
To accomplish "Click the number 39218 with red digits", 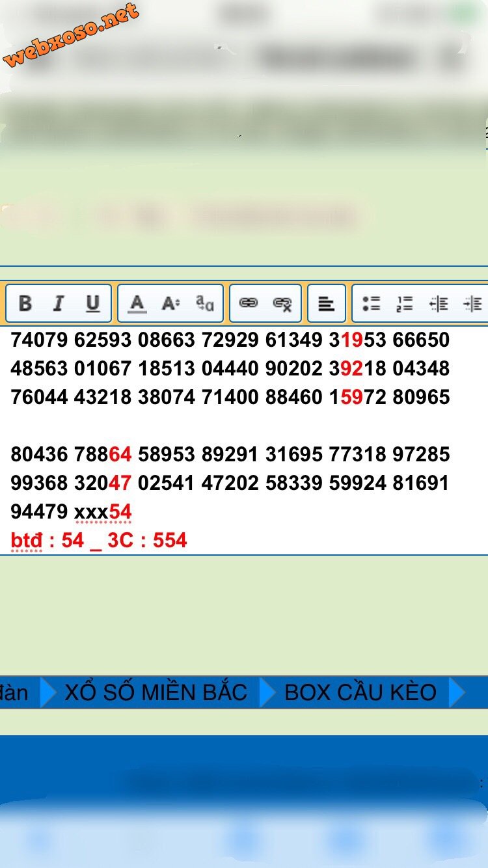I will 358,368.
